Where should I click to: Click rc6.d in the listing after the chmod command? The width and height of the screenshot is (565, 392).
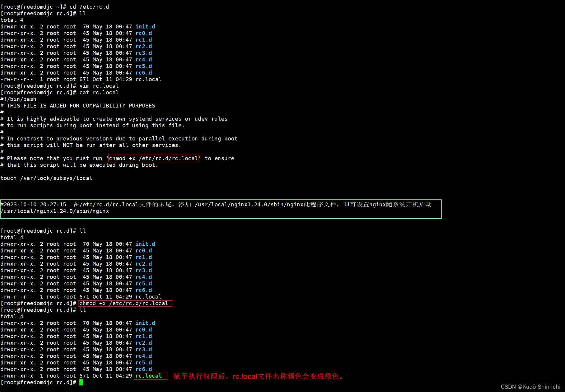144,369
